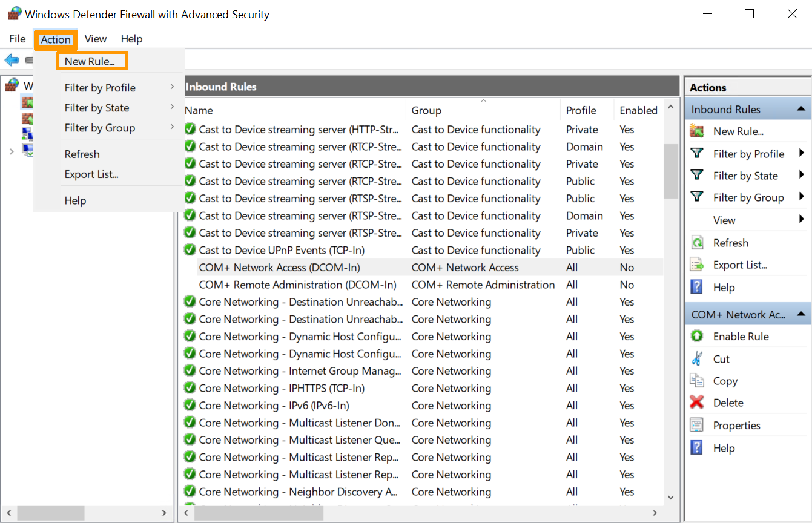
Task: Click the Export List icon in Actions pane
Action: click(x=697, y=265)
